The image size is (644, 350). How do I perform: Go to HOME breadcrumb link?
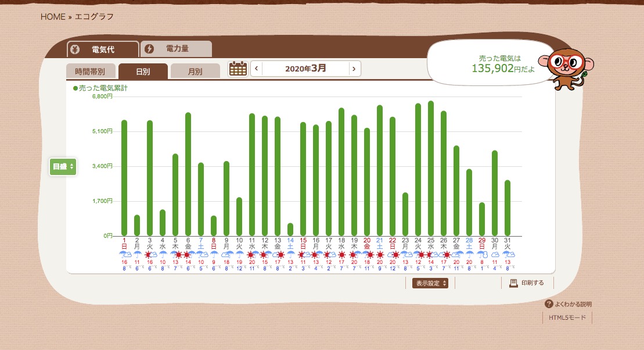coord(53,17)
